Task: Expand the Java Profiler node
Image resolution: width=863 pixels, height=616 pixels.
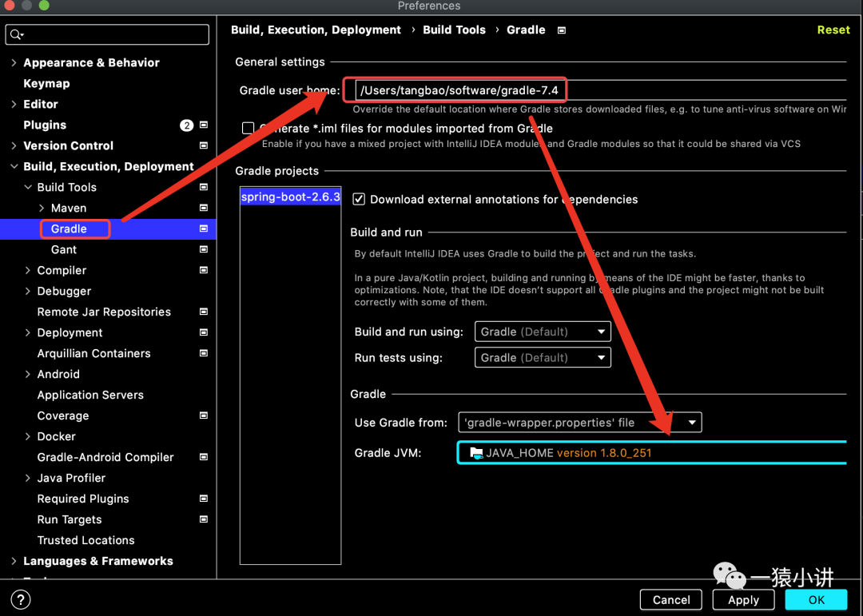Action: click(x=27, y=478)
